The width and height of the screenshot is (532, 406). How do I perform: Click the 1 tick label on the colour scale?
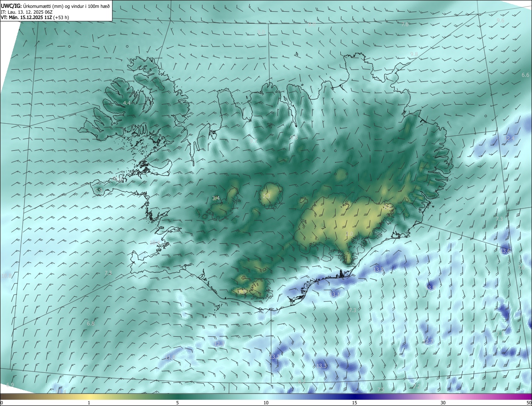[89, 403]
